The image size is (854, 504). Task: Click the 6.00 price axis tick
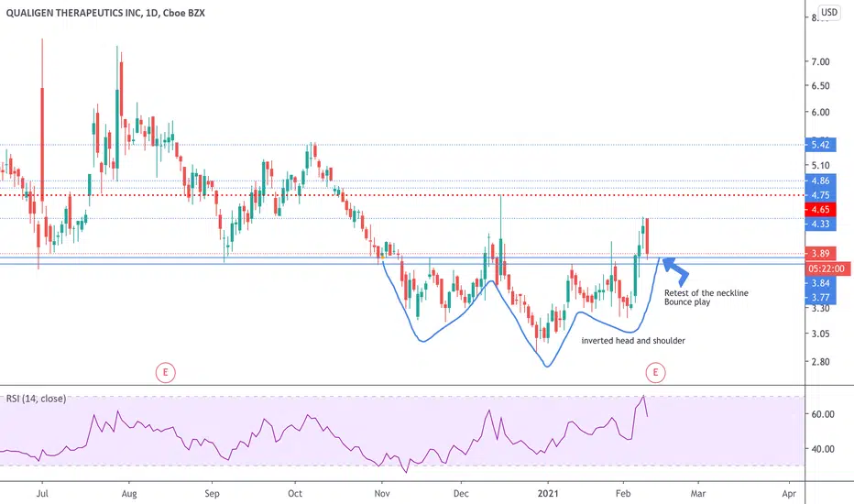click(x=820, y=112)
